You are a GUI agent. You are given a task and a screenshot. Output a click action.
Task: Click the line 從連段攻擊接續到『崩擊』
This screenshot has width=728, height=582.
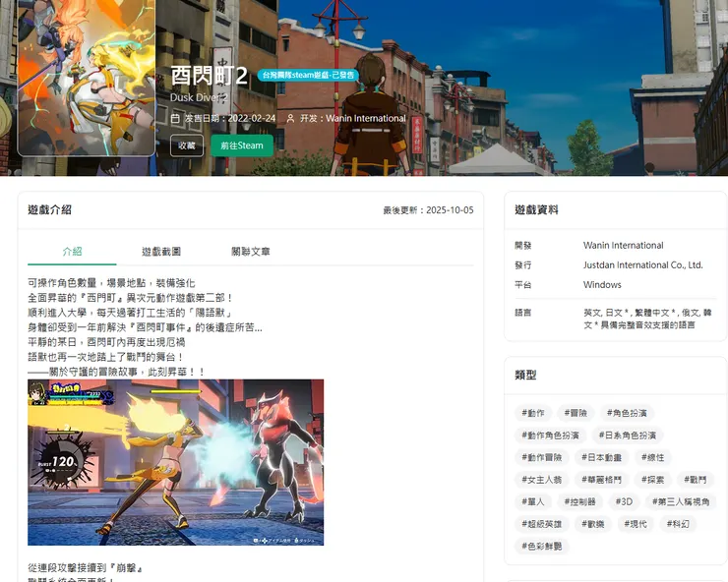pyautogui.click(x=86, y=567)
